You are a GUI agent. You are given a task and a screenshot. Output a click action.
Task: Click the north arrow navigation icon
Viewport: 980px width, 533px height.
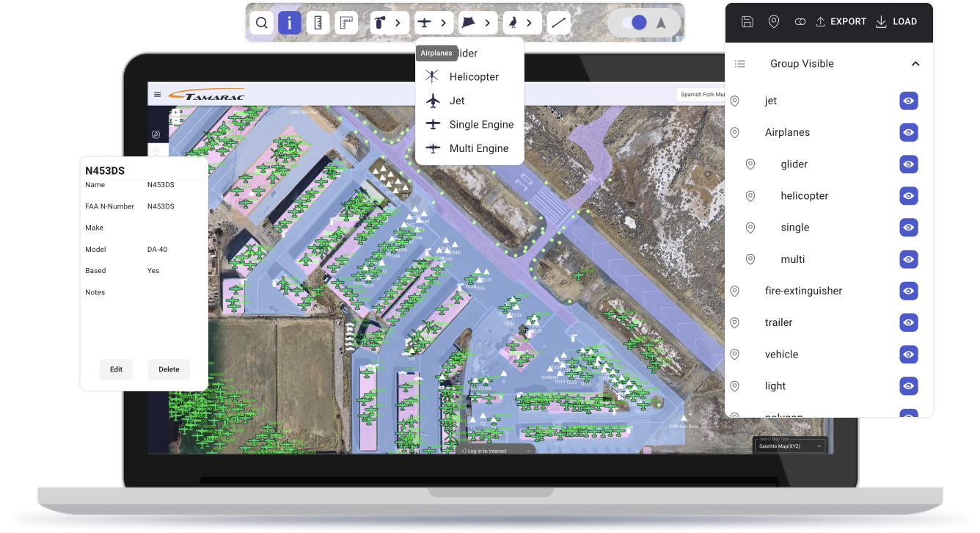pos(661,23)
